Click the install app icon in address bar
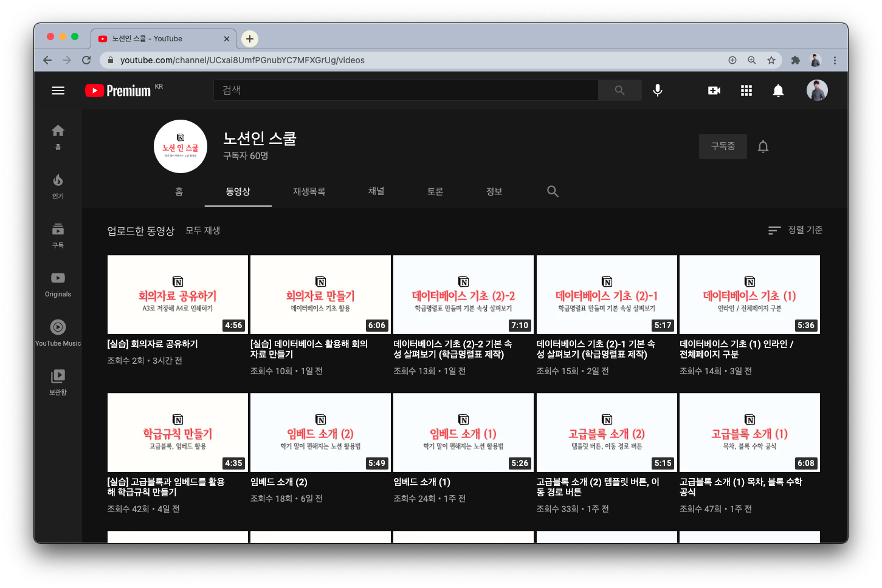The height and width of the screenshot is (588, 882). pos(732,60)
